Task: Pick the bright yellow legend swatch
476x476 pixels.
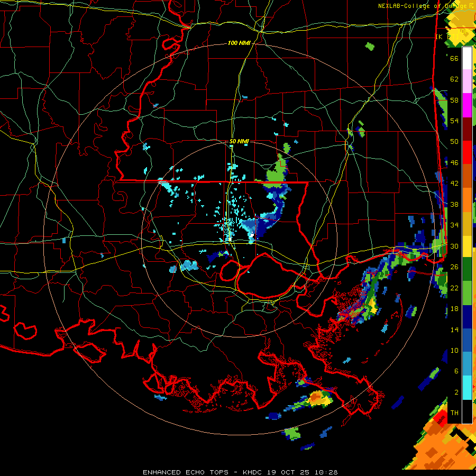Action: (467, 246)
